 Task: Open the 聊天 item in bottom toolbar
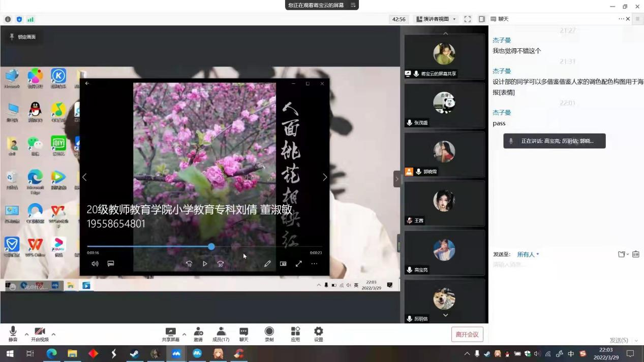click(244, 334)
